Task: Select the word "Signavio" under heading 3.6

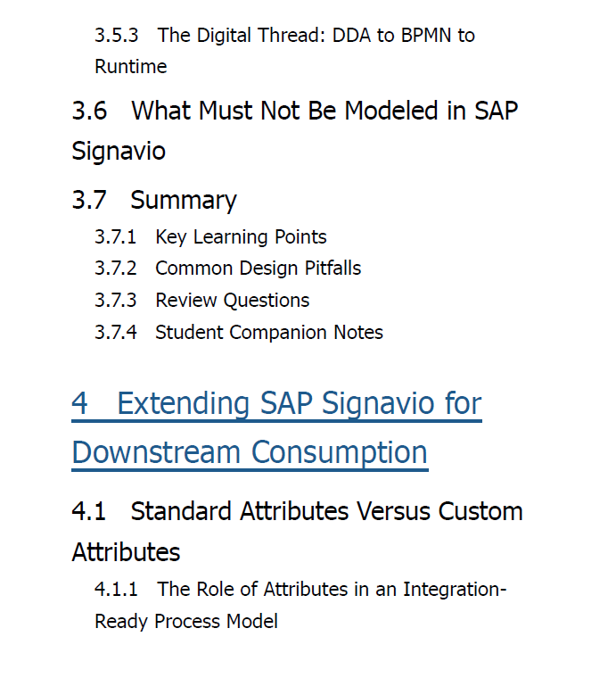Action: (119, 152)
